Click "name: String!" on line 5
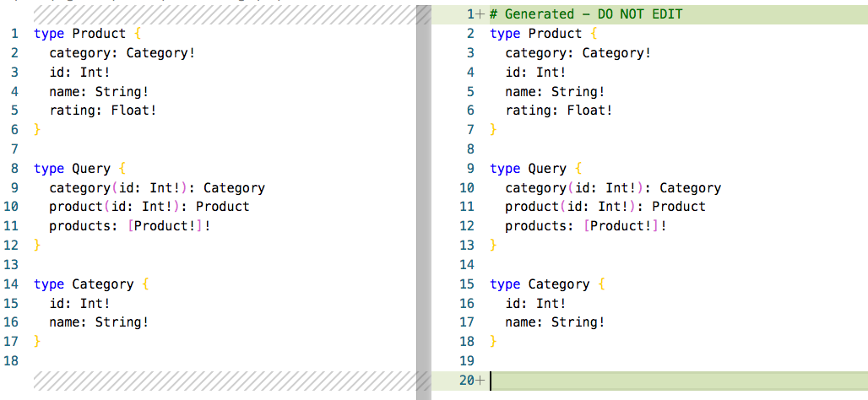Screen dimensions: 868x400 coord(556,92)
